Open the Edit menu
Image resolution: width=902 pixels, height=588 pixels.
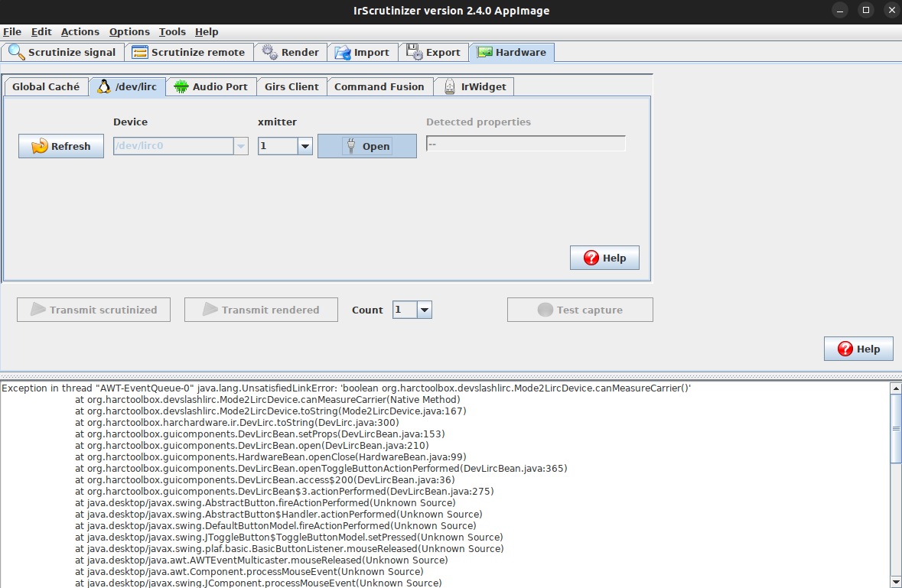click(x=41, y=31)
